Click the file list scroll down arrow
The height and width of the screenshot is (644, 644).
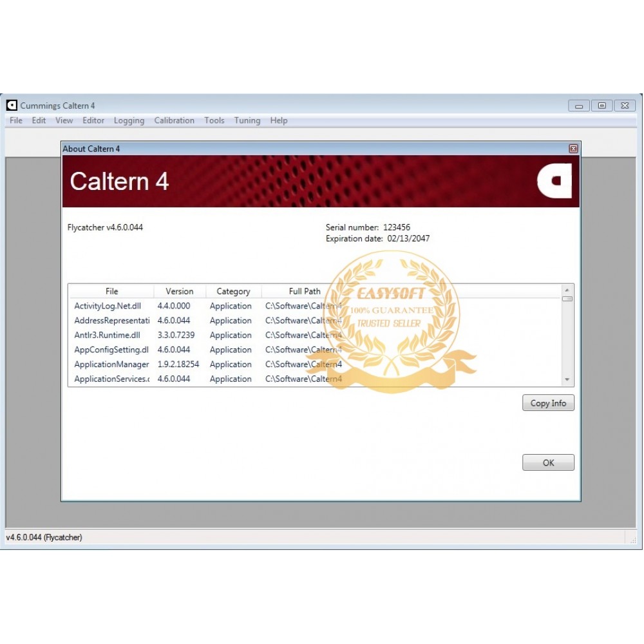pyautogui.click(x=567, y=379)
